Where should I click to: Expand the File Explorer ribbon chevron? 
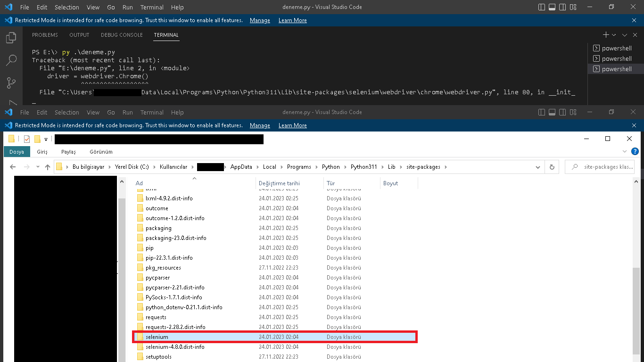click(x=624, y=152)
